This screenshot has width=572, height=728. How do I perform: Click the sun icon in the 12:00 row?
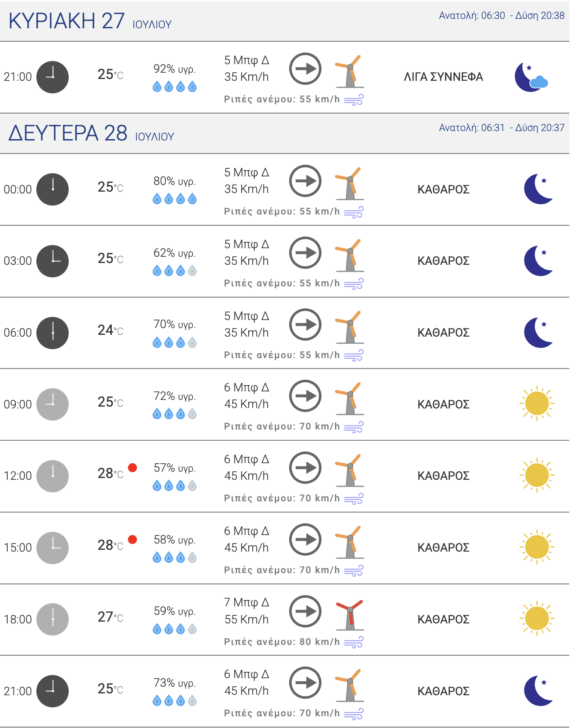tap(537, 476)
